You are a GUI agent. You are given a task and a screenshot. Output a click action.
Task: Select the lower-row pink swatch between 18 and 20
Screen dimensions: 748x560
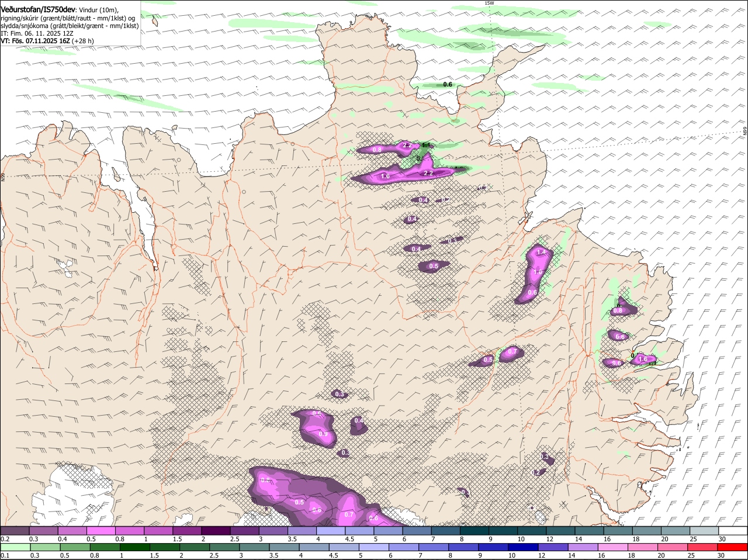(643, 547)
